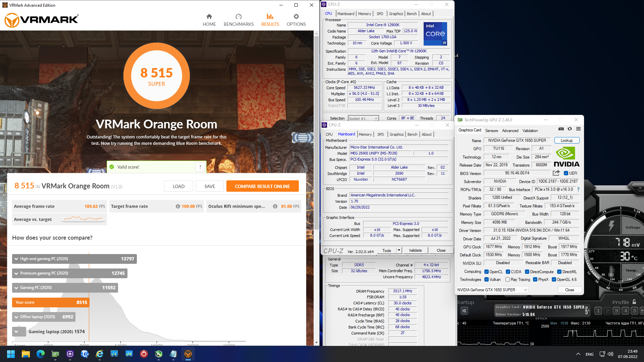The image size is (644, 362).
Task: Toggle PhysX checkbox in GPU-Z
Action: click(x=535, y=280)
